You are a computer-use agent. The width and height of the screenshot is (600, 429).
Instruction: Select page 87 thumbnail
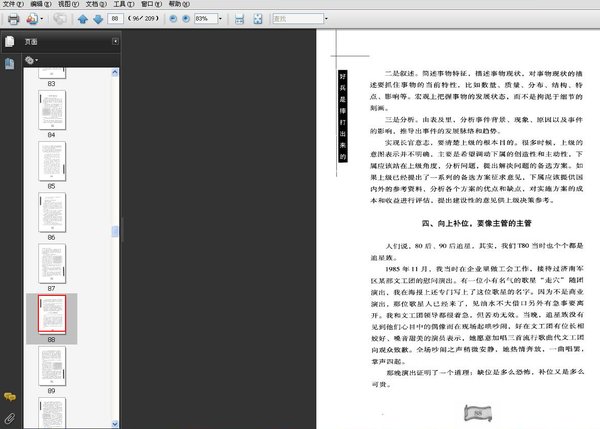pyautogui.click(x=52, y=264)
